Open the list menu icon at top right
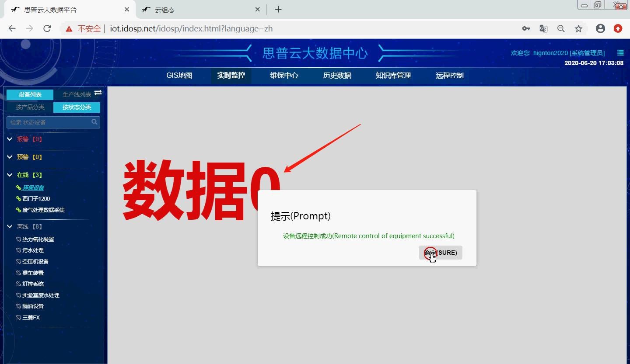 point(620,52)
